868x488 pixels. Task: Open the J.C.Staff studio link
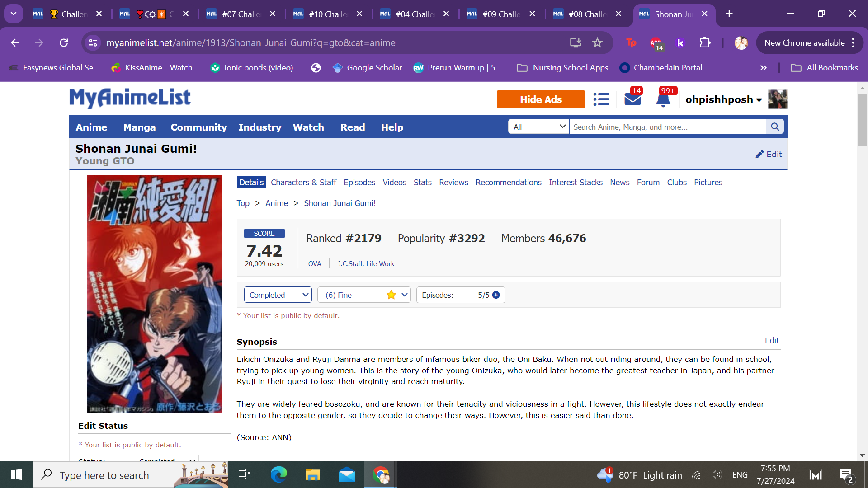[x=350, y=264]
